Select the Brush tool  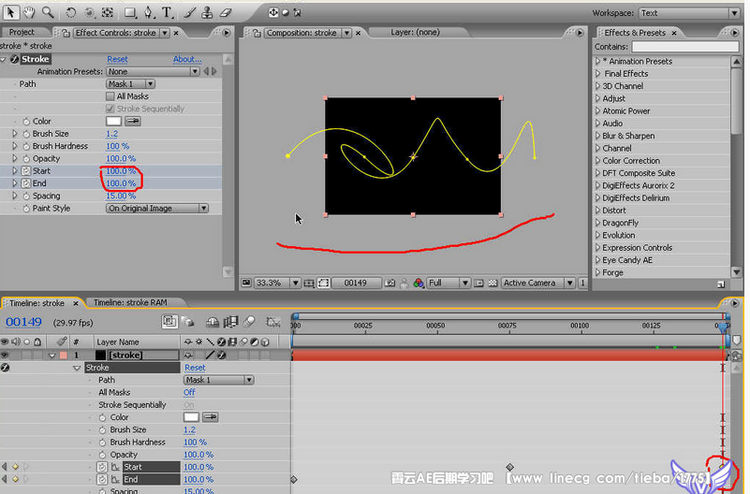(x=190, y=12)
